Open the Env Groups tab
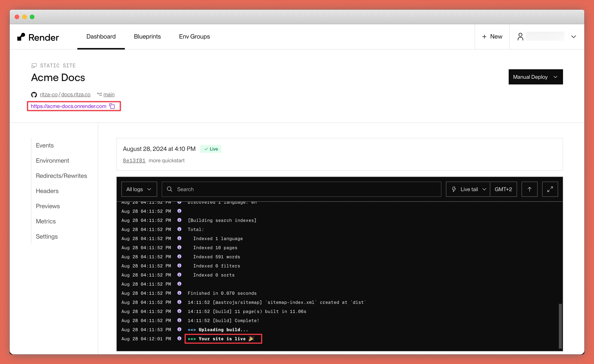This screenshot has height=364, width=594. pyautogui.click(x=194, y=37)
